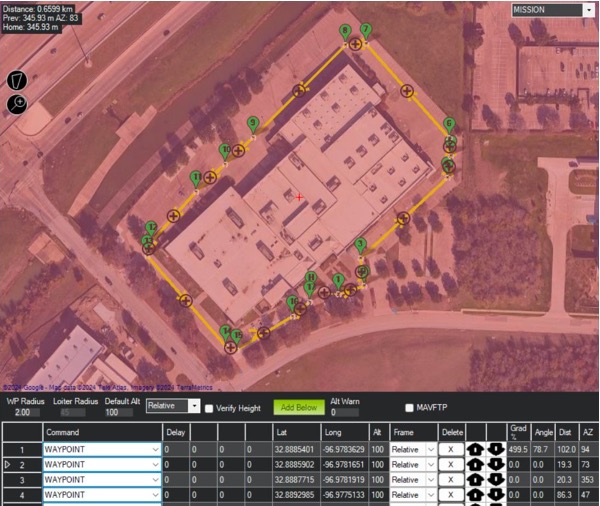Click midpoint plus marker between waypoints 7 and 6
The height and width of the screenshot is (506, 600).
(x=407, y=91)
